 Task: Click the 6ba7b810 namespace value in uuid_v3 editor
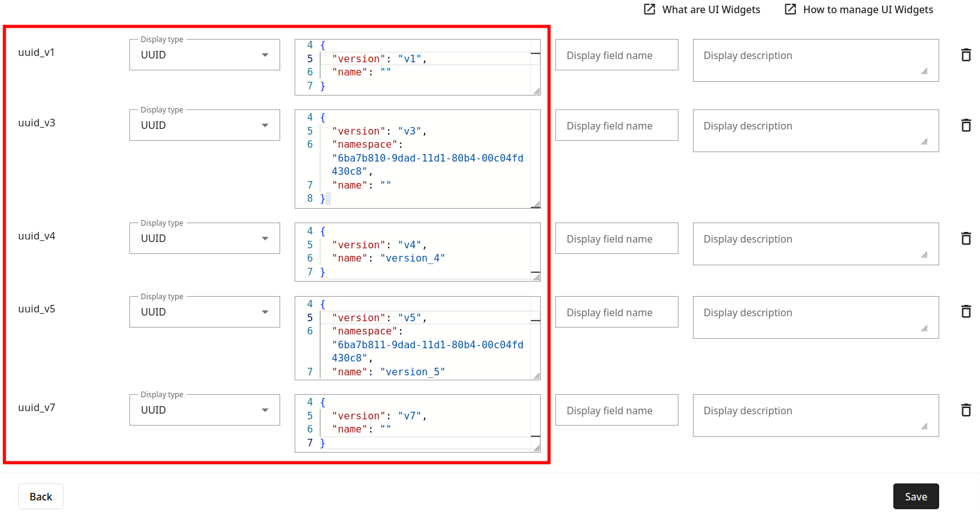coord(427,165)
